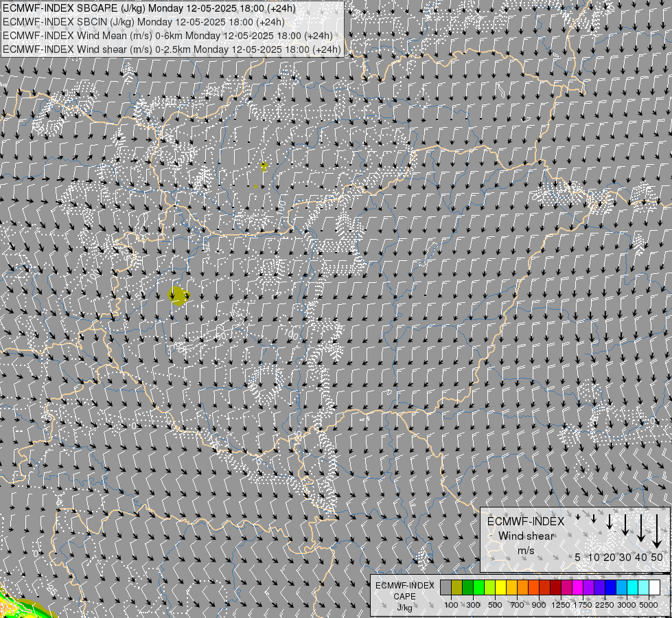Click the 10 m/s wind shear legend arrow
Image resolution: width=672 pixels, height=618 pixels.
[594, 519]
